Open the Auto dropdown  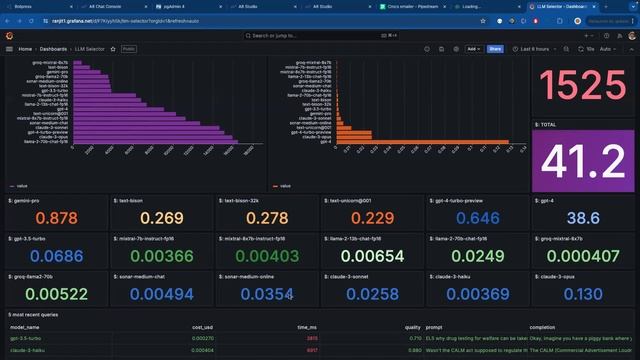[x=608, y=49]
